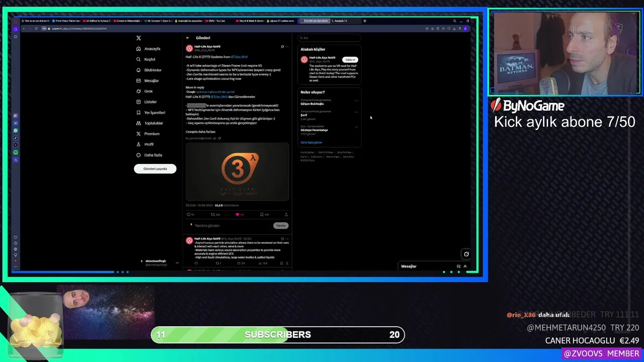
Task: Open Spotify in browser sidebar
Action: tap(16, 152)
